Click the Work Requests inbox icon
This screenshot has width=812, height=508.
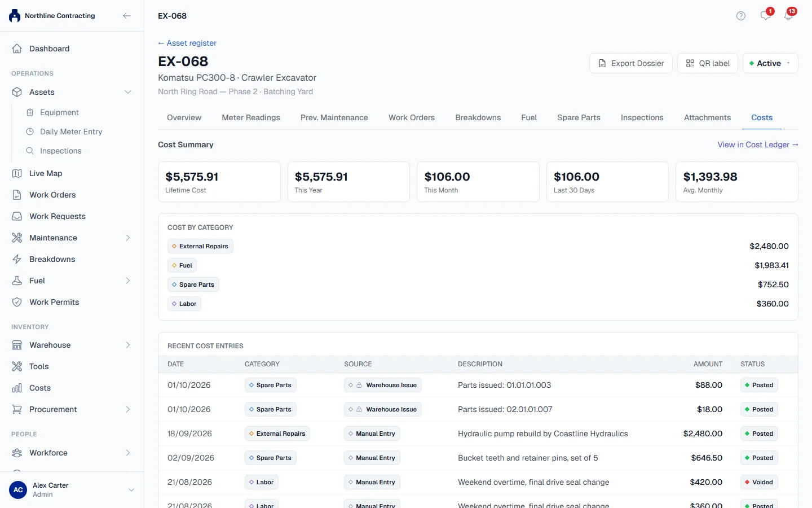[17, 216]
